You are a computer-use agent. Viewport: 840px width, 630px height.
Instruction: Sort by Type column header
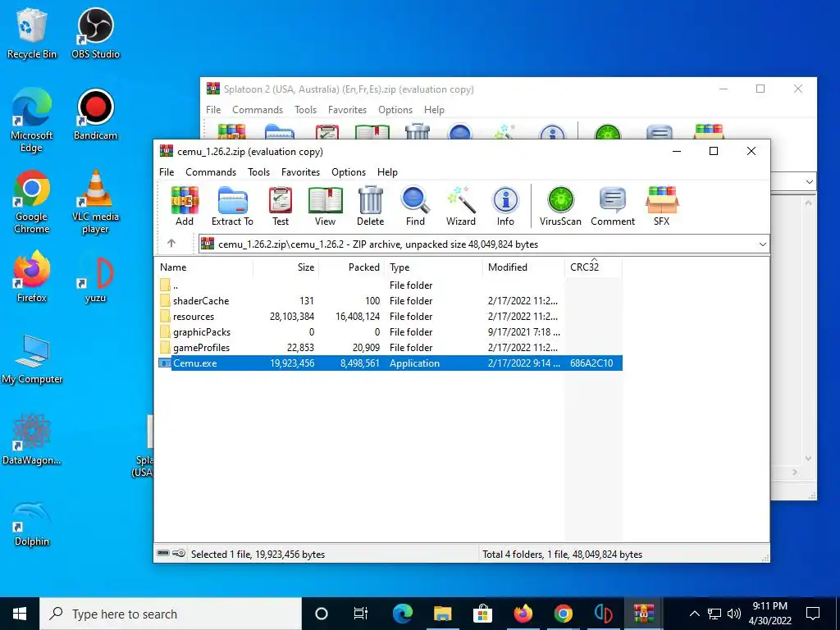433,267
